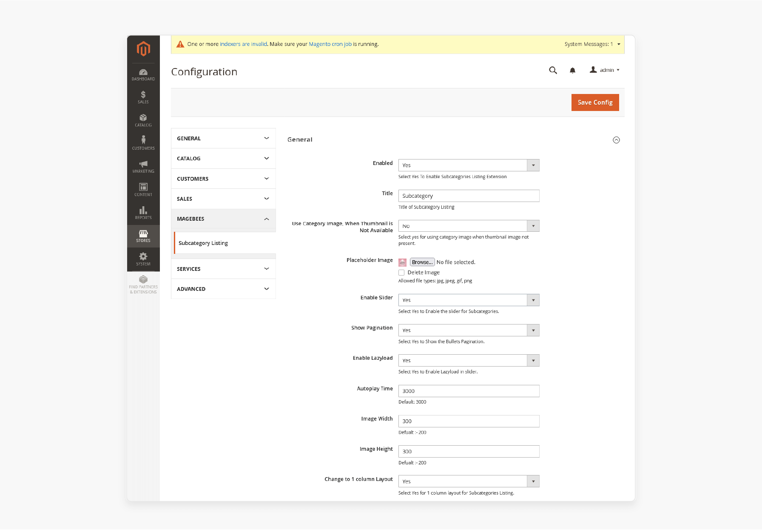The image size is (762, 532).
Task: Click the 'No file selected.' text
Action: (456, 262)
